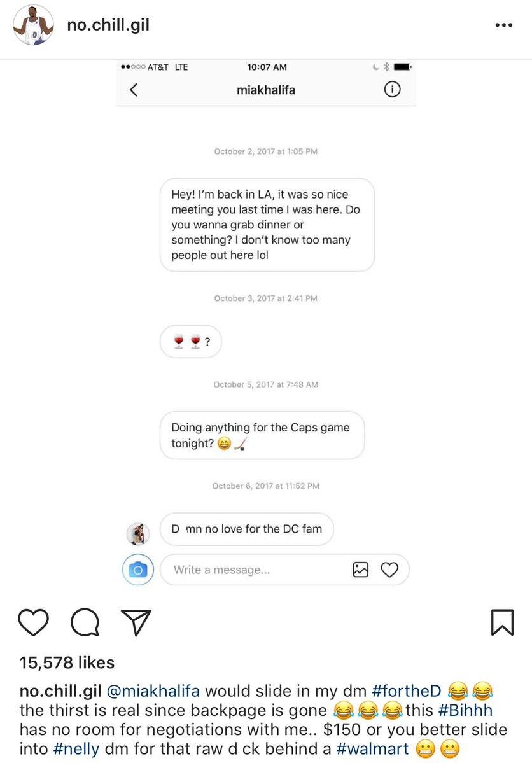Tap the sender avatar beside the last message
This screenshot has height=763, width=532.
coord(137,535)
